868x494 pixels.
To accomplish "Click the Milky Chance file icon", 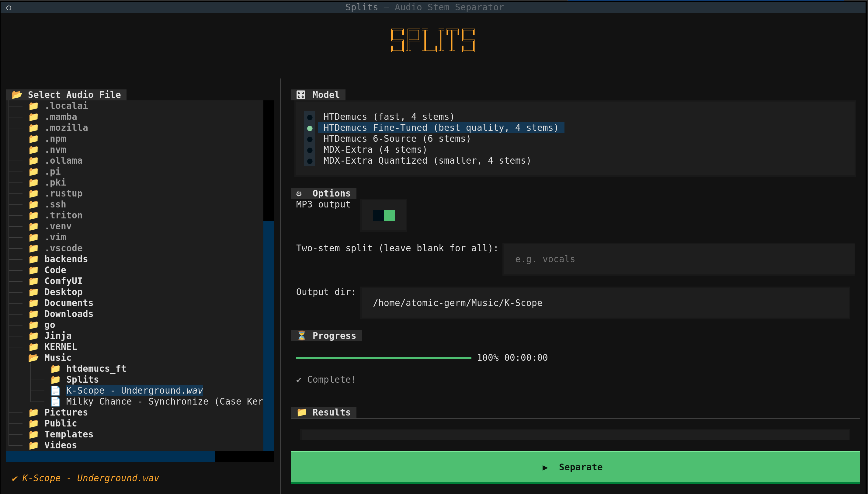I will pyautogui.click(x=55, y=402).
